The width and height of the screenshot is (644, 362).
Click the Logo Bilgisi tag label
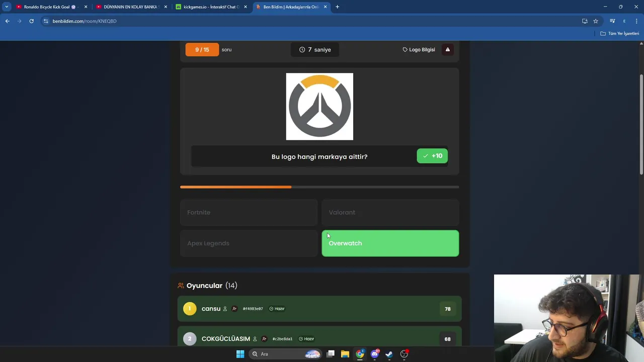tap(419, 49)
